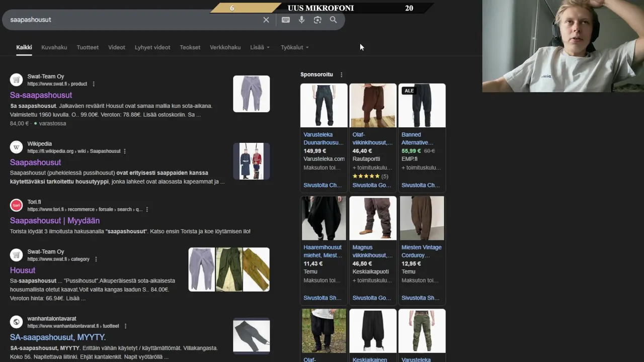Open grey trousers thumbnail of first result
The image size is (644, 362).
pos(252,94)
